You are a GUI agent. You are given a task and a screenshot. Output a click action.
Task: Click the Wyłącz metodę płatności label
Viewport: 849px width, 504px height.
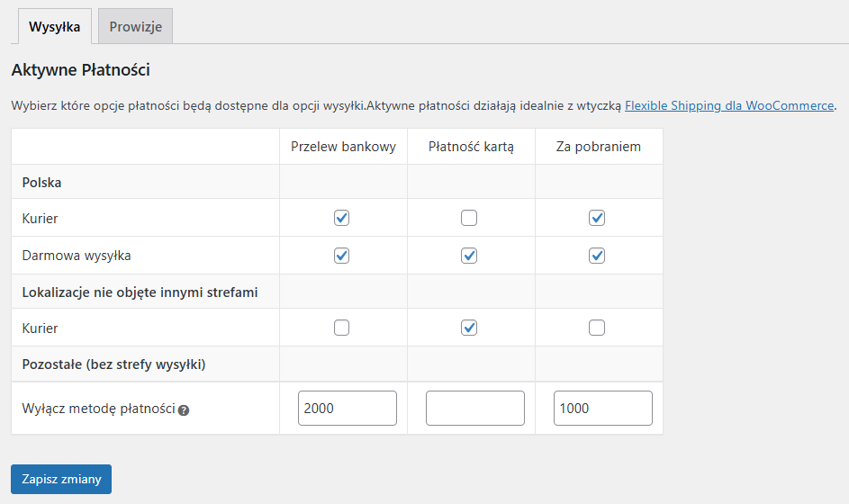(x=98, y=409)
